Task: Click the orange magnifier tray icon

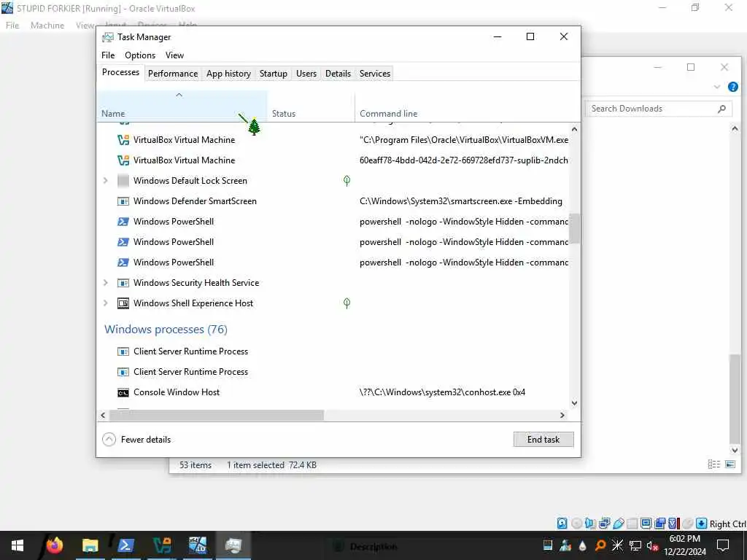Action: click(600, 545)
